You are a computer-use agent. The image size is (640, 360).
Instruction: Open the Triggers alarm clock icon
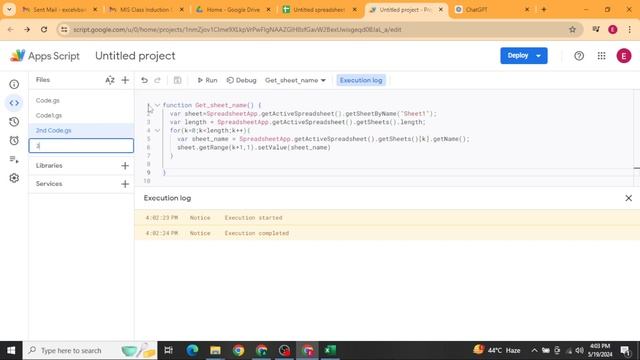14,140
